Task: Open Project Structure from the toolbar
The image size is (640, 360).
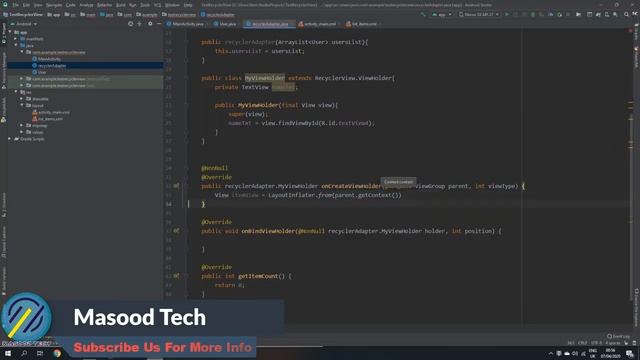Action: (589, 14)
